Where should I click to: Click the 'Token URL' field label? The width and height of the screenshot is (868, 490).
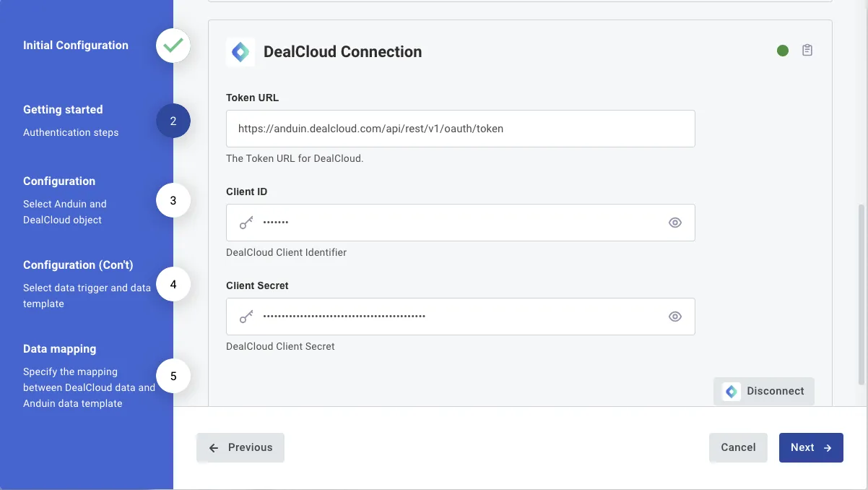(252, 98)
